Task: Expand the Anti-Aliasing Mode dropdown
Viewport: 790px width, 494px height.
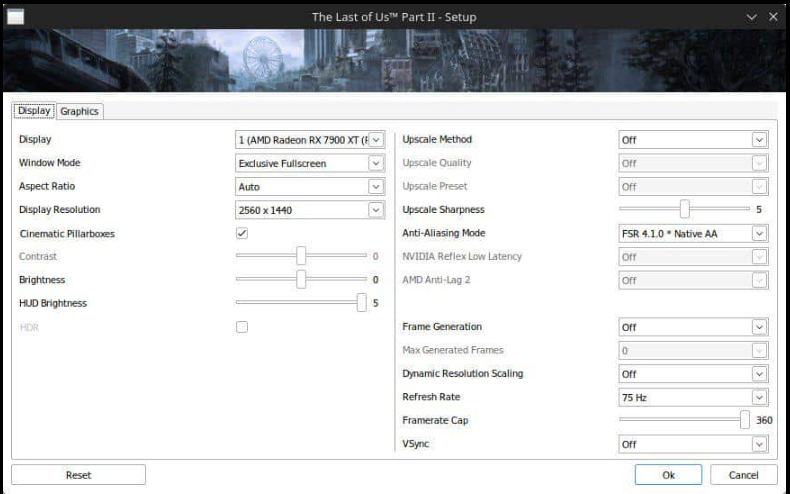Action: click(693, 233)
